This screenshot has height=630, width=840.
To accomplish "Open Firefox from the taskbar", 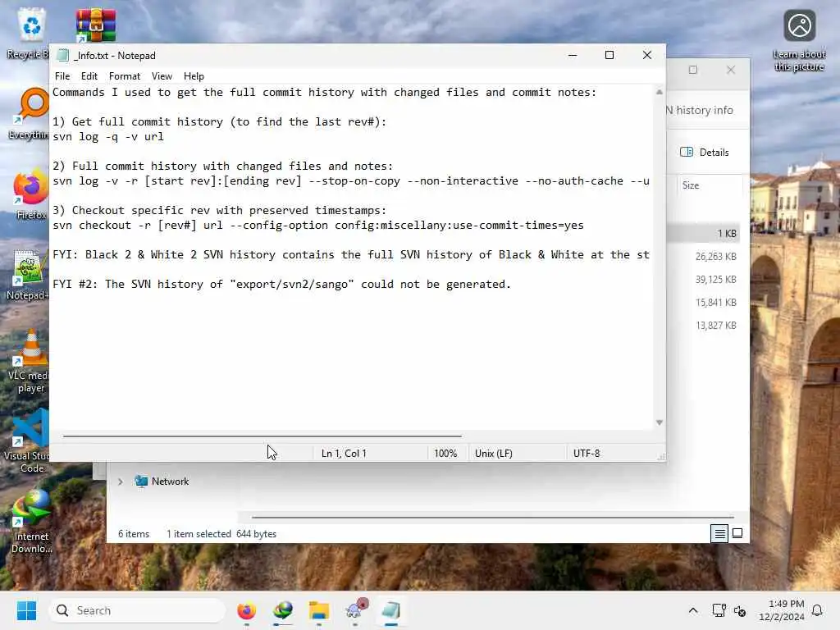I will point(246,610).
